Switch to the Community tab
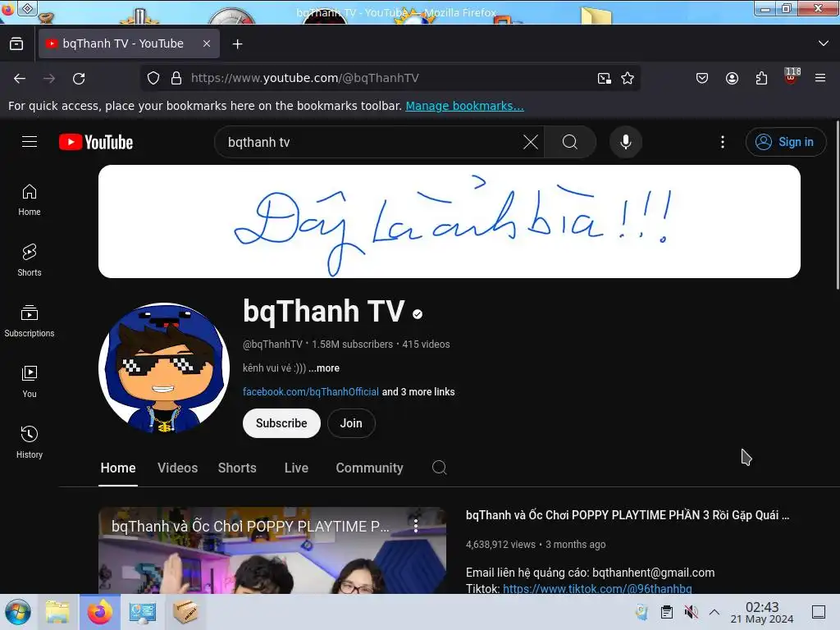The width and height of the screenshot is (840, 630). point(370,468)
